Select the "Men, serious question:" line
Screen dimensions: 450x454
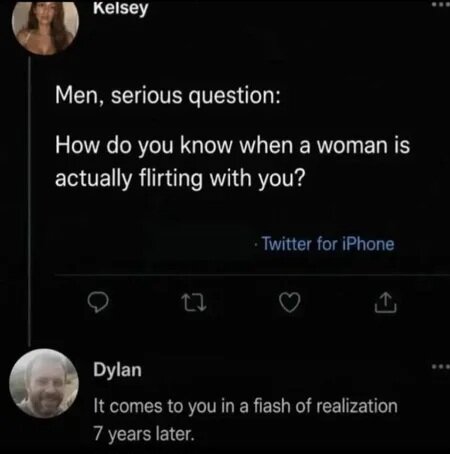(x=168, y=95)
